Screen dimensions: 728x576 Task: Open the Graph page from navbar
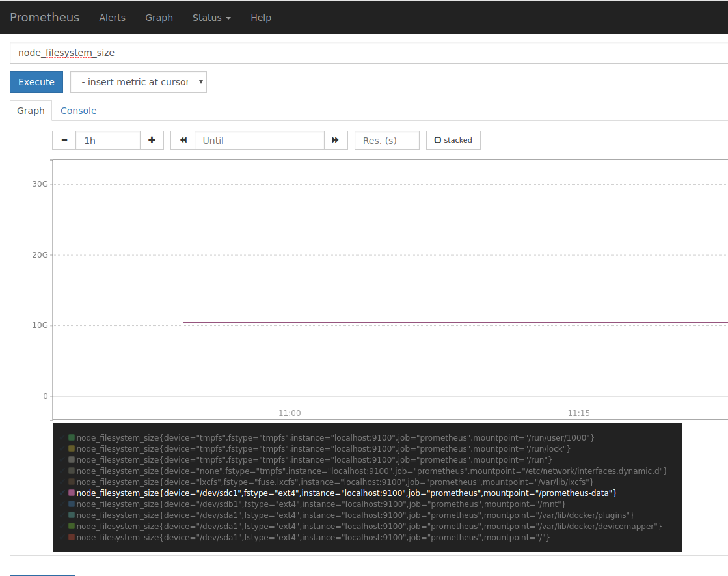[x=159, y=18]
